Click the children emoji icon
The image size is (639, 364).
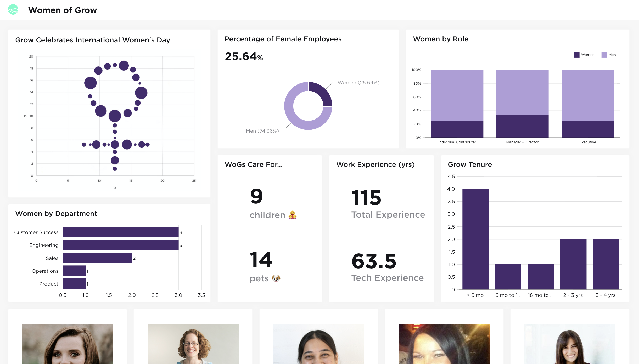[293, 215]
